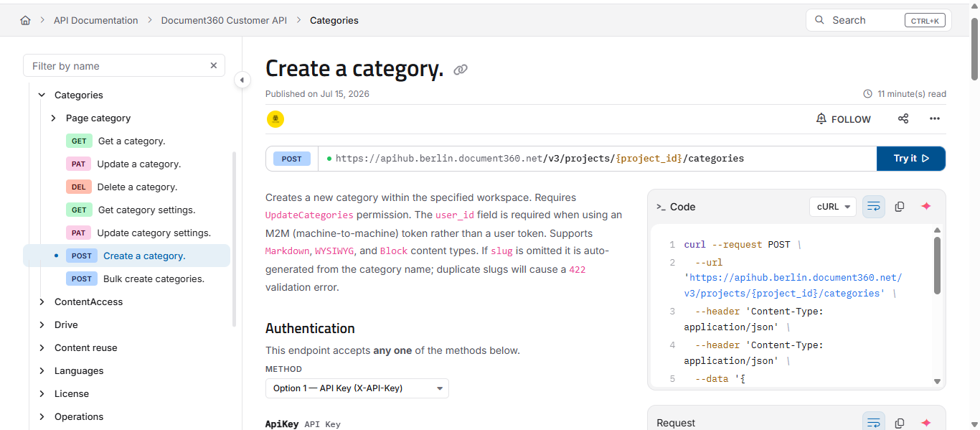The width and height of the screenshot is (980, 430).
Task: Expand the Content reuse section
Action: point(42,347)
